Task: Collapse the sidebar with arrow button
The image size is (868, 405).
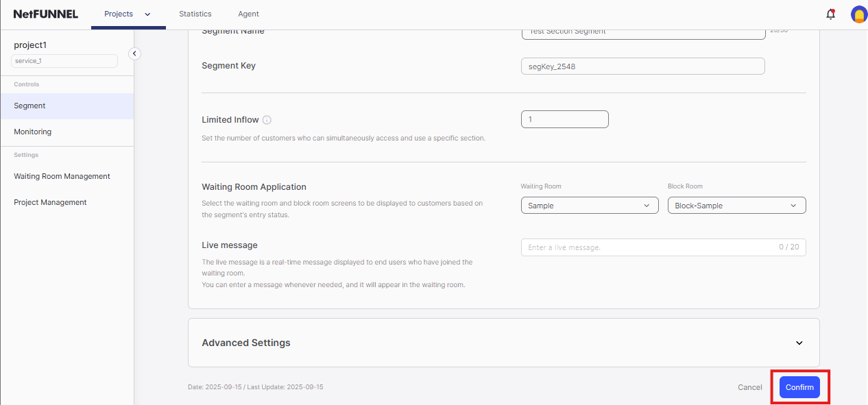Action: tap(134, 53)
